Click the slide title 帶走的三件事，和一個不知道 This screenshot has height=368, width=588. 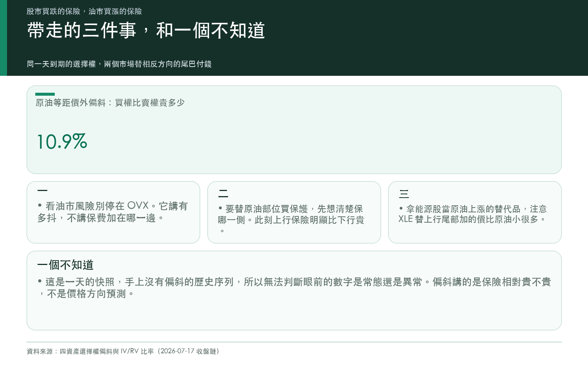point(146,30)
